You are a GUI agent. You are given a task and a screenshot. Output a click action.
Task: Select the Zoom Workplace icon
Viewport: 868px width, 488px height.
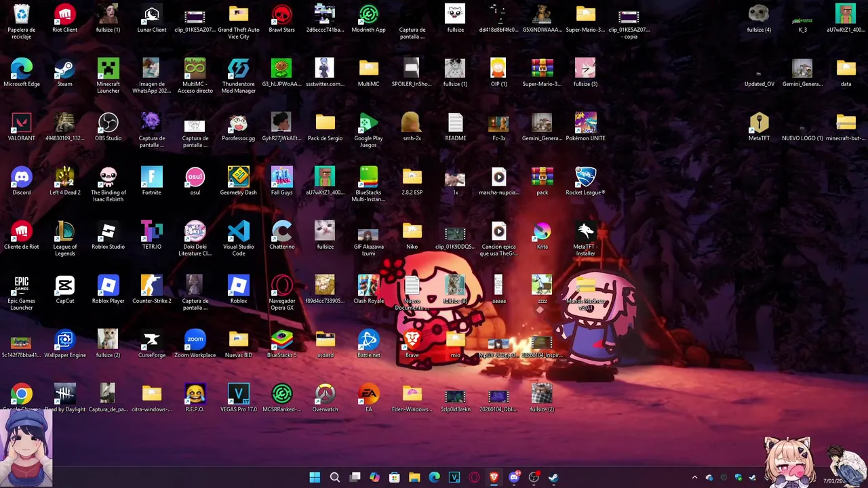point(195,340)
